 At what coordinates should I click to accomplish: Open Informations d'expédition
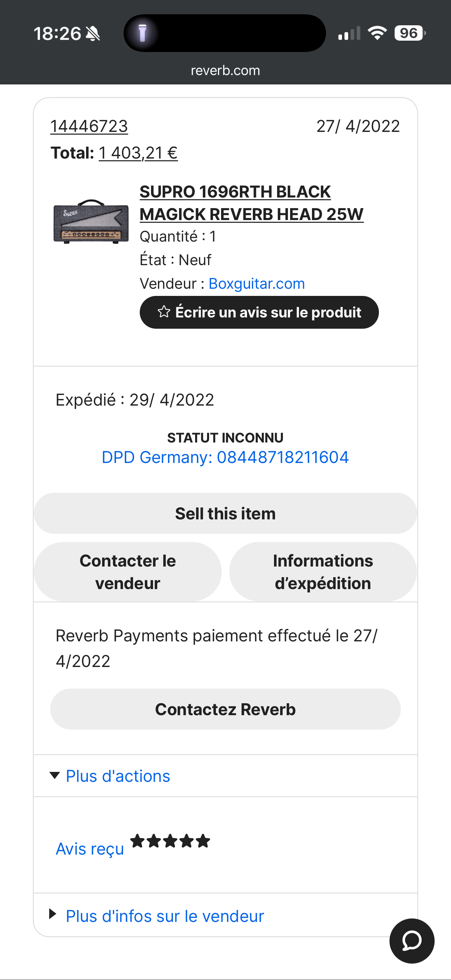[x=323, y=572]
